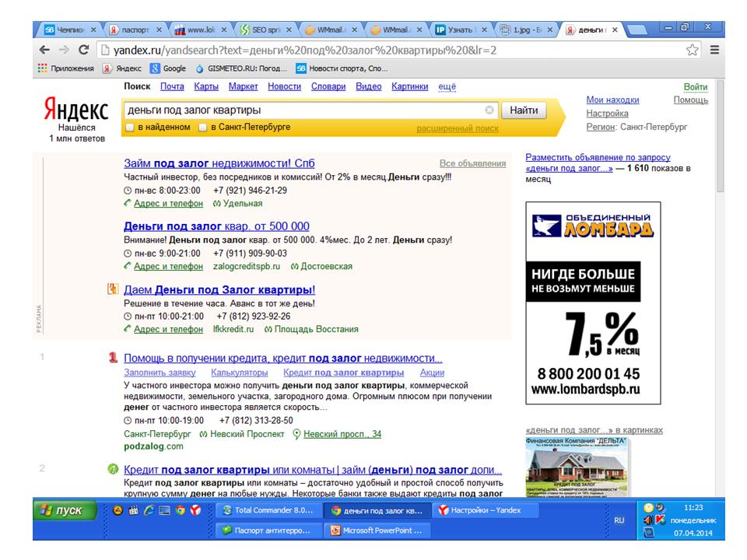This screenshot has height=560, width=747.
Task: Open ad 'Деньги под залог квар. от 500 000'
Action: (217, 226)
